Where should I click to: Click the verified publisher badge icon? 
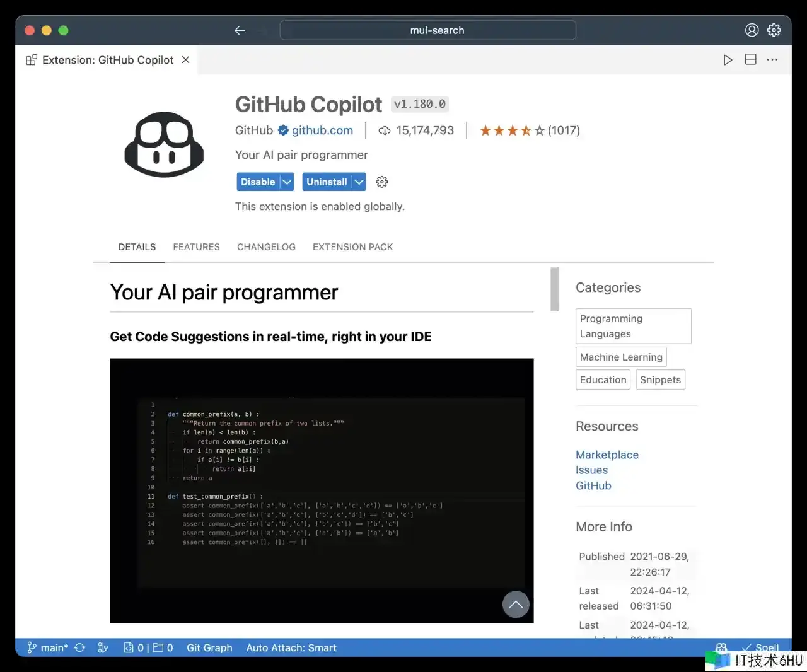(x=283, y=130)
